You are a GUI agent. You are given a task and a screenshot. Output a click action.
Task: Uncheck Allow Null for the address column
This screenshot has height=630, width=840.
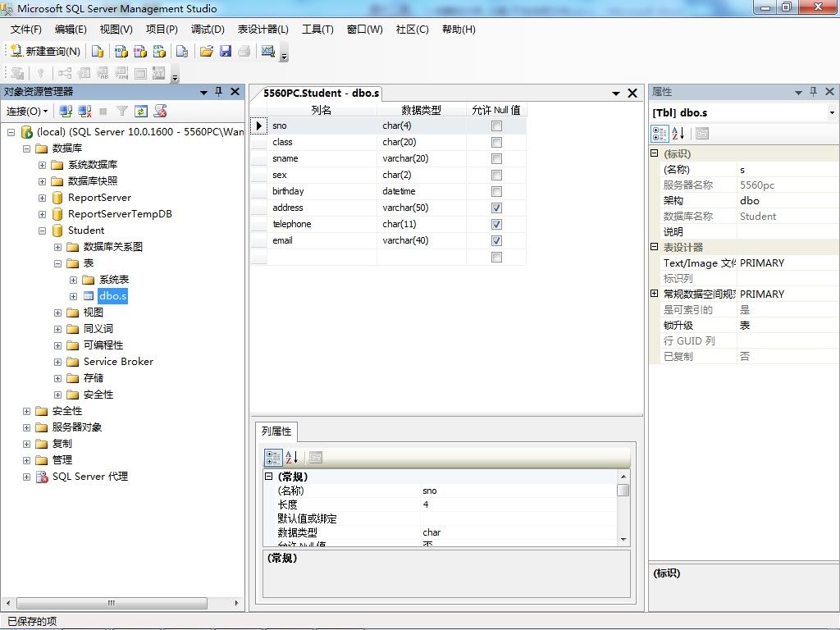(x=496, y=208)
